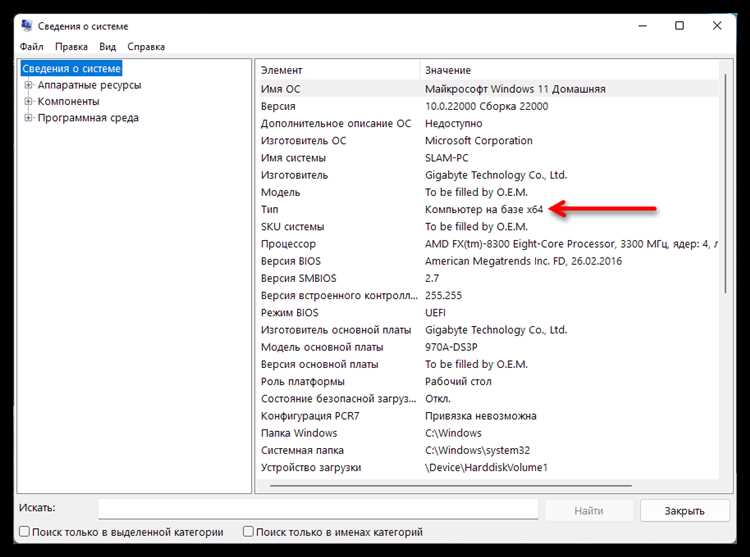Select the Сведения о системе root item
The width and height of the screenshot is (750, 557).
click(x=71, y=69)
